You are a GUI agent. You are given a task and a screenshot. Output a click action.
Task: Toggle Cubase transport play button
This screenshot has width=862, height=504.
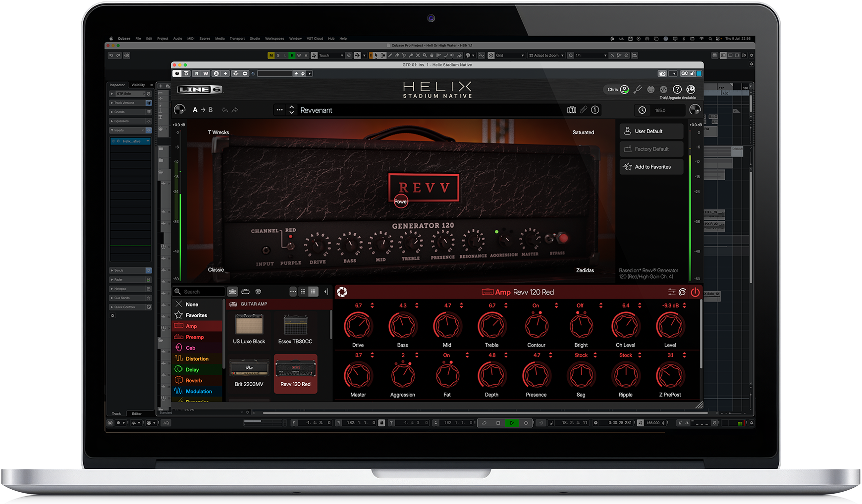(512, 423)
